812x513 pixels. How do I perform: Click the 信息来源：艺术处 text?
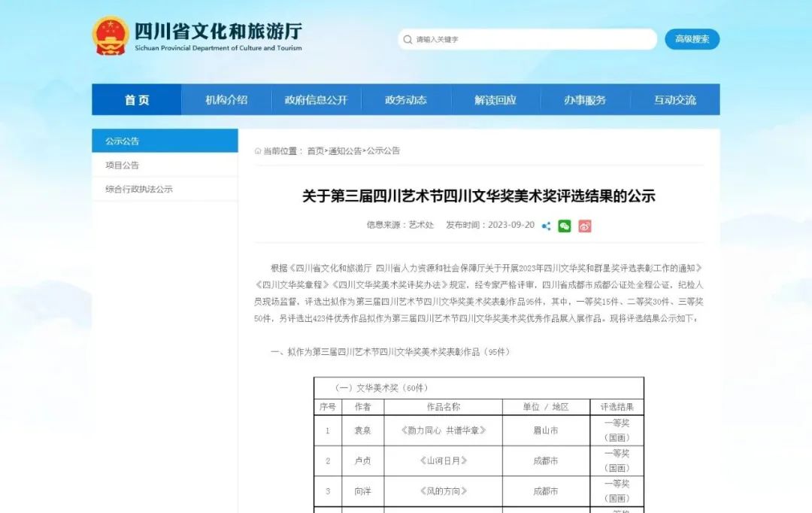(x=400, y=225)
